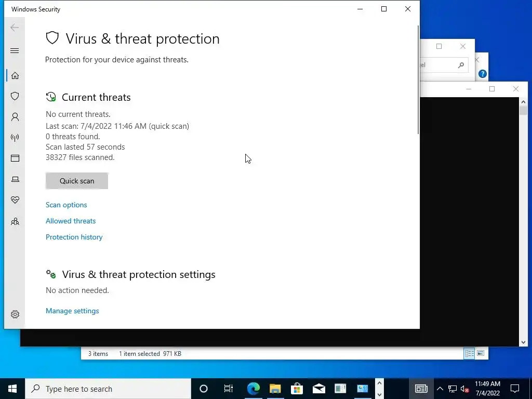This screenshot has width=532, height=399.
Task: Maximize the black console window
Action: coord(492,89)
